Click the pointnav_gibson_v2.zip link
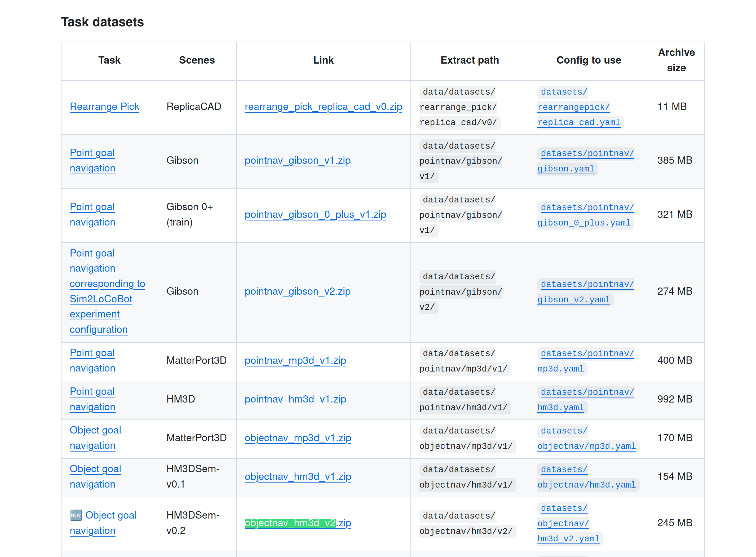Viewport: 756px width, 557px height. (297, 291)
